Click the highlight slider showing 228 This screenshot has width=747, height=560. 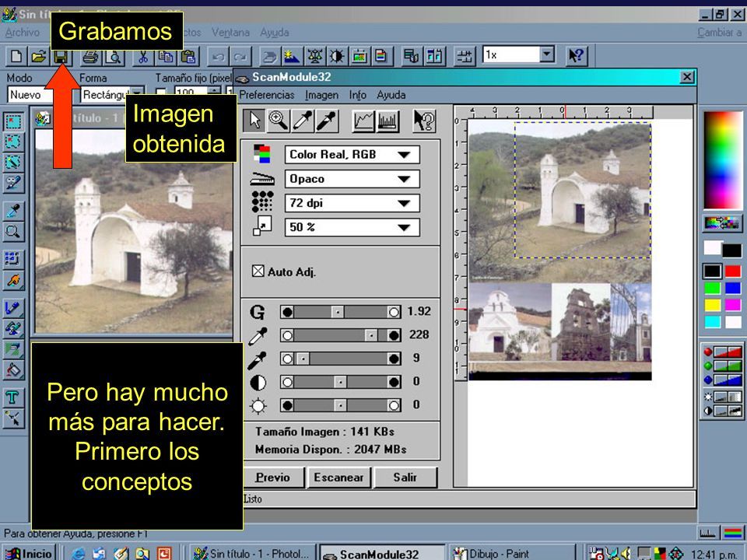(371, 335)
